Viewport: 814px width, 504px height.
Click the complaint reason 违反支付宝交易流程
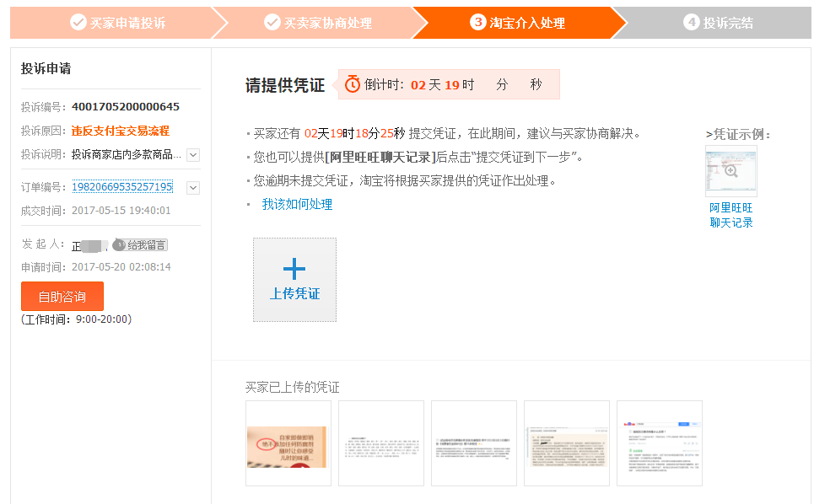point(121,131)
